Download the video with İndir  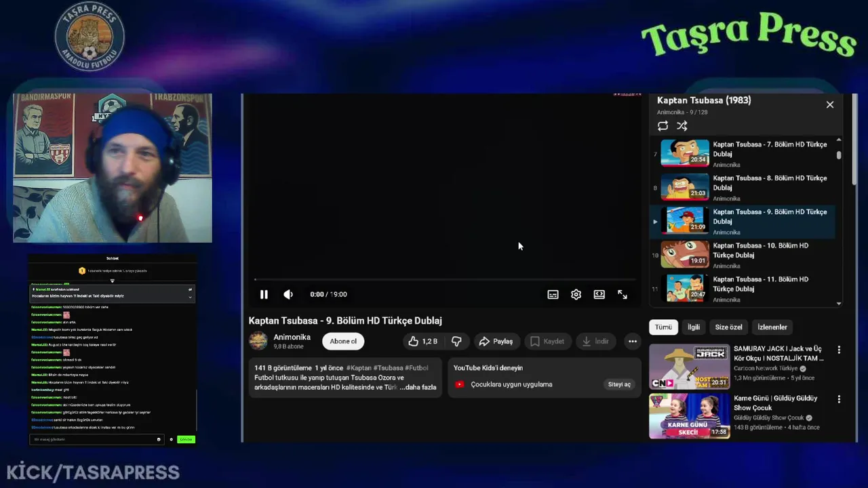pyautogui.click(x=595, y=341)
